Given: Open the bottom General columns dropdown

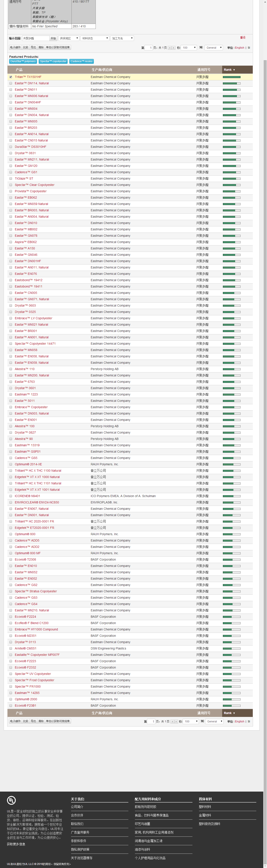Looking at the screenshot, I should pyautogui.click(x=215, y=722).
